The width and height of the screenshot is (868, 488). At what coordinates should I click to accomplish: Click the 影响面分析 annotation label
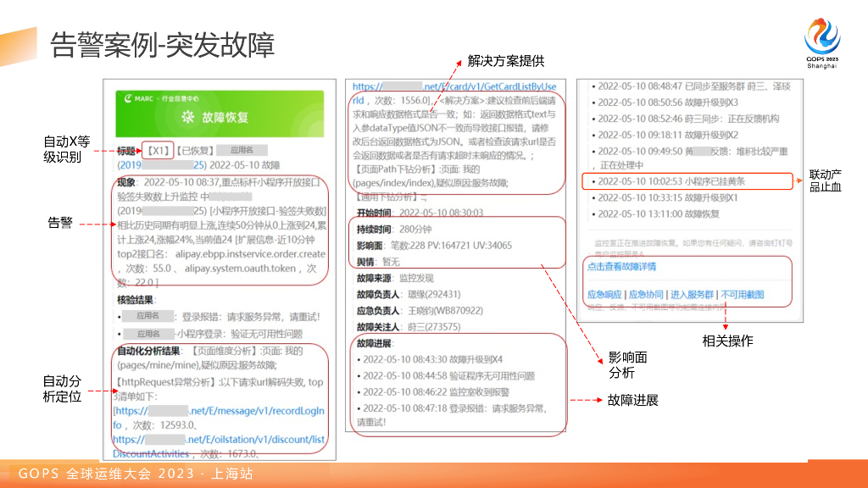pyautogui.click(x=628, y=365)
